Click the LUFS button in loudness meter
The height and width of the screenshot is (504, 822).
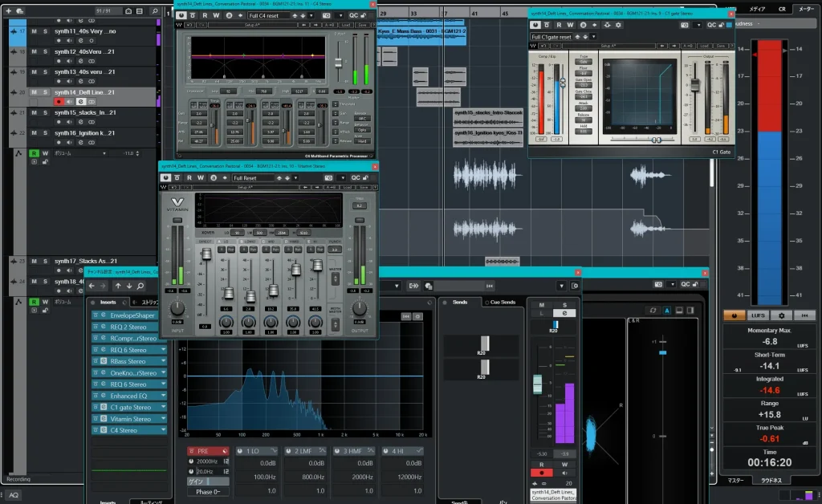pyautogui.click(x=758, y=316)
